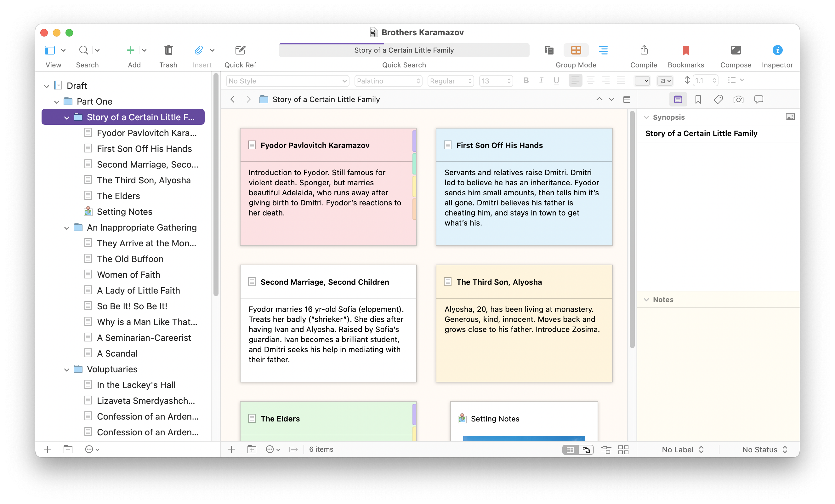The image size is (835, 504).
Task: Enter Compose mode from the toolbar
Action: 736,50
